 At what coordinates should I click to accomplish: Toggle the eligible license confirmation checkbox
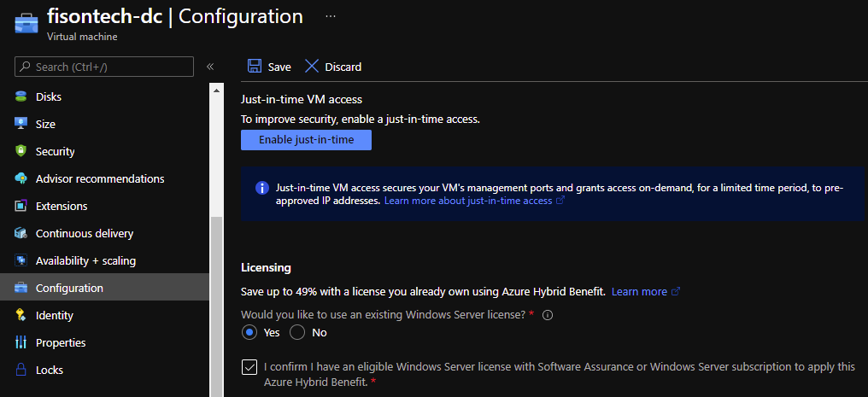[249, 367]
